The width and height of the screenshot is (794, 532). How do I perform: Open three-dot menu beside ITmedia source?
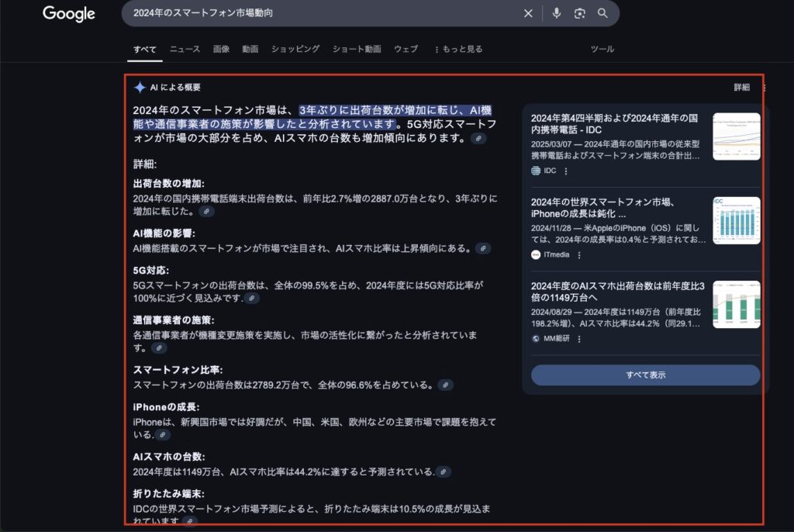tap(579, 255)
